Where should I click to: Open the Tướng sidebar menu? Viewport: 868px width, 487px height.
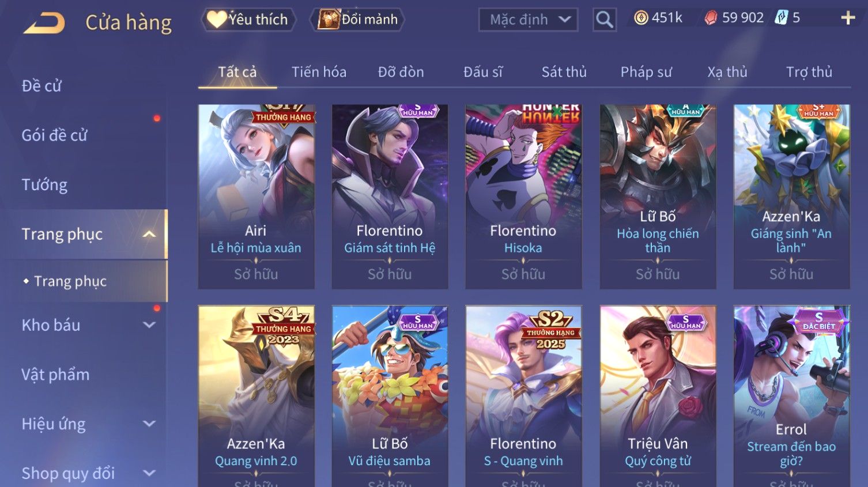pyautogui.click(x=44, y=184)
